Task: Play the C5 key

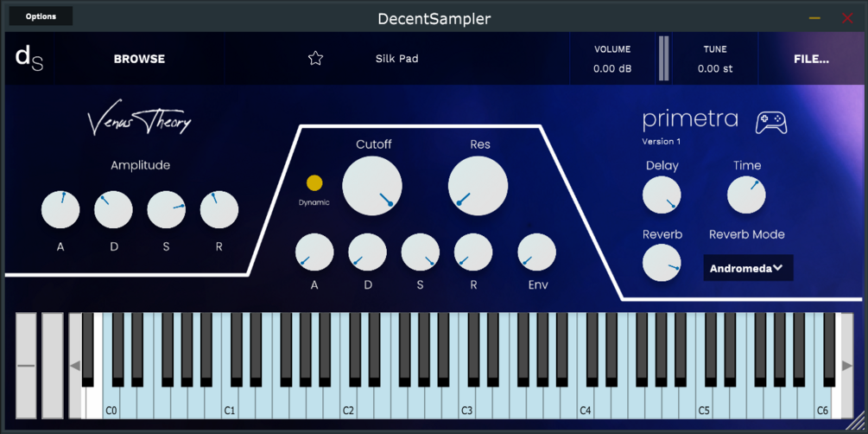Action: tap(703, 403)
